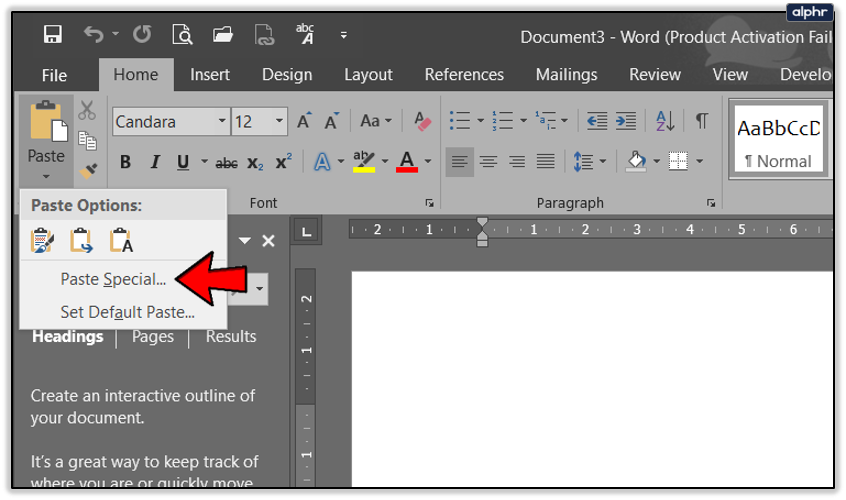Open the Change Case Aa menu
Screen dimensions: 846x500
point(376,121)
